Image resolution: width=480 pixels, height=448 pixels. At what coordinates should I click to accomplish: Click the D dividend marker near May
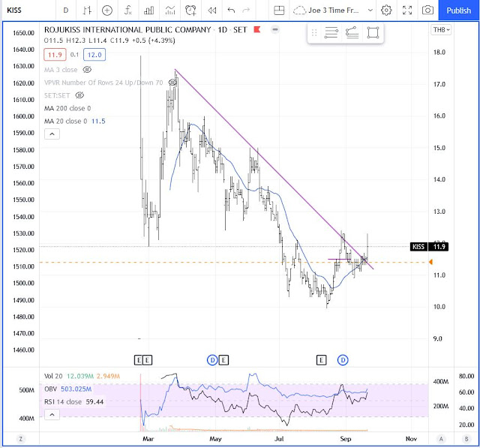[x=212, y=360]
